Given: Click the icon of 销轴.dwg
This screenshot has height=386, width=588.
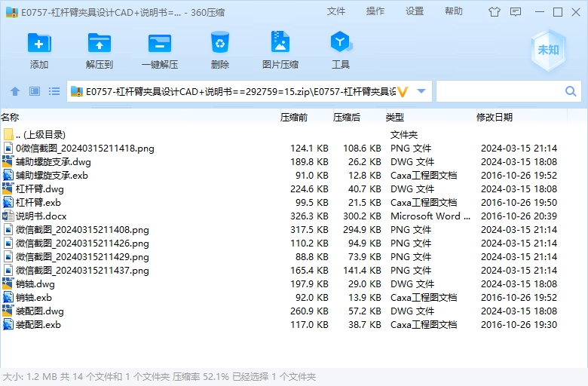Looking at the screenshot, I should [8, 283].
